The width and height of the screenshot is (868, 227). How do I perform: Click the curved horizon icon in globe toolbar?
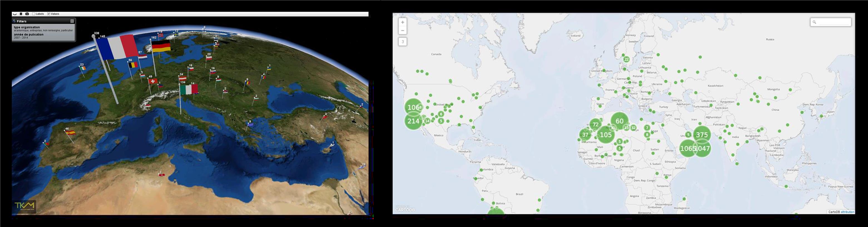pos(15,14)
